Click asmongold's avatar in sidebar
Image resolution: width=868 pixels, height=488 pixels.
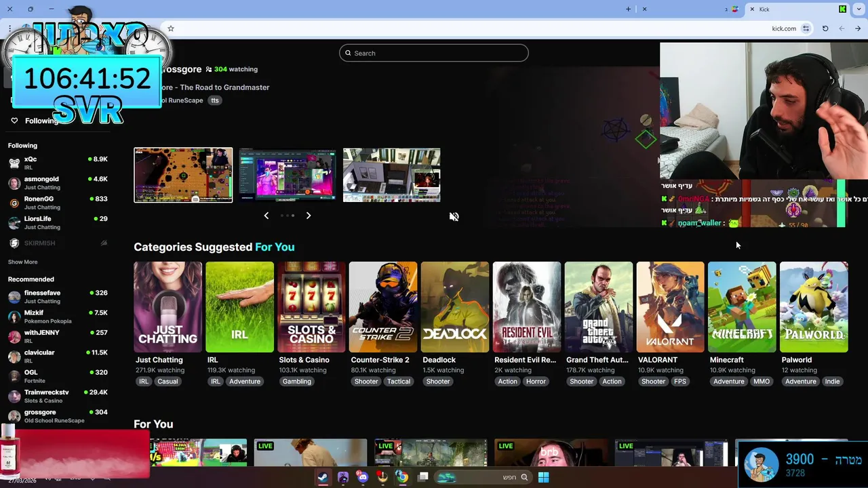[14, 183]
